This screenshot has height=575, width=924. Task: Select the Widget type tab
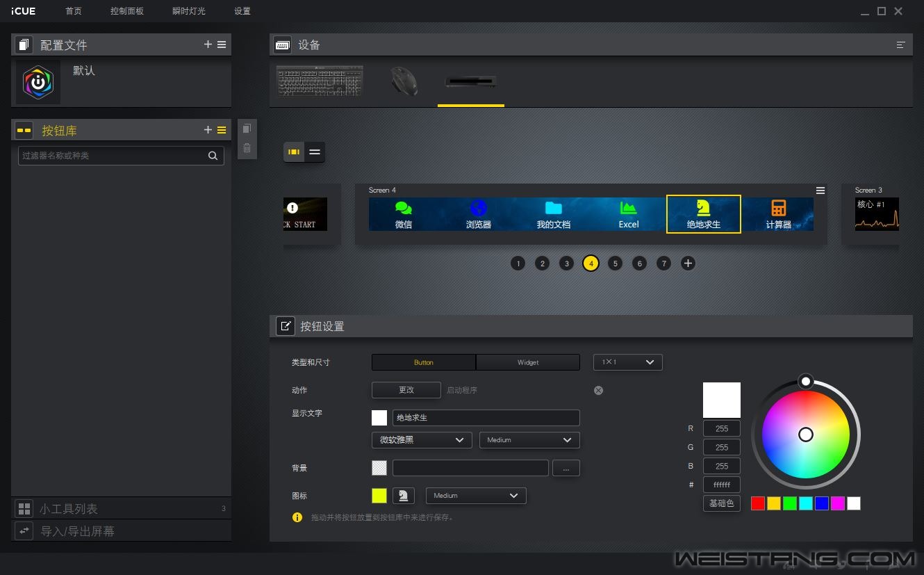528,362
